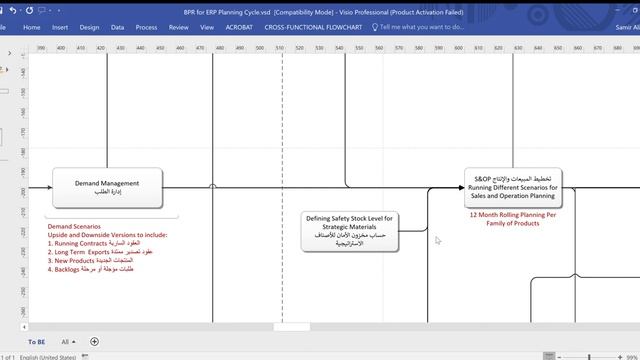Open the CROSS-FUNCTIONAL FLOWCHART tab
The image size is (640, 360).
(x=313, y=27)
